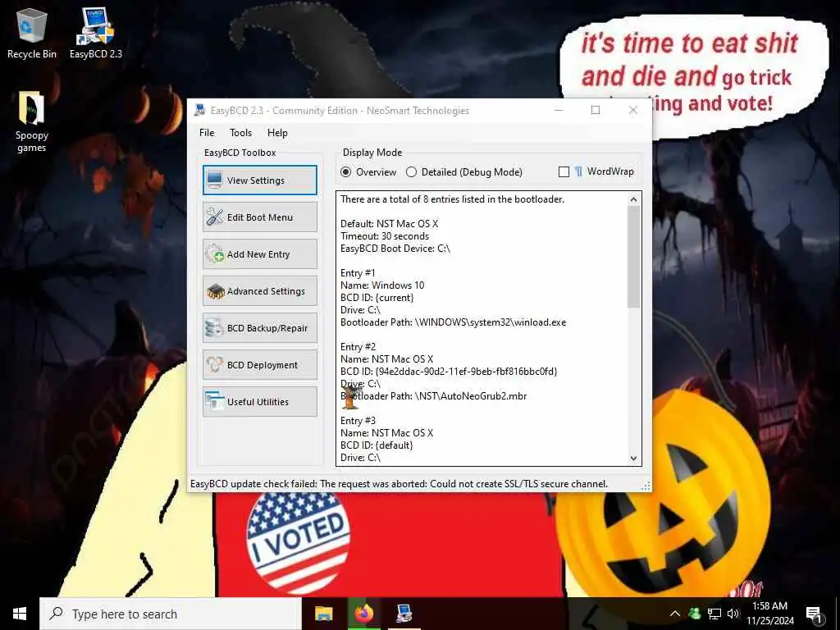Open the Help menu
Image resolution: width=840 pixels, height=630 pixels.
277,133
